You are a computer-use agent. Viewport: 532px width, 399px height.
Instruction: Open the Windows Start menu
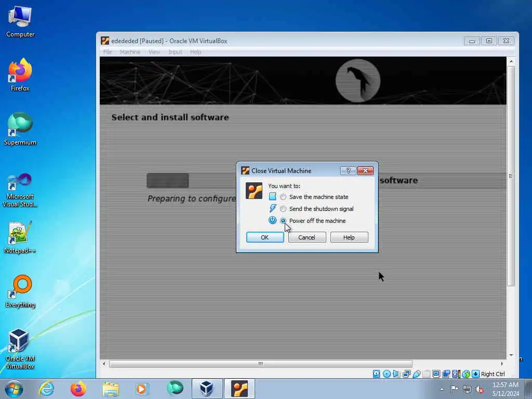pos(14,389)
